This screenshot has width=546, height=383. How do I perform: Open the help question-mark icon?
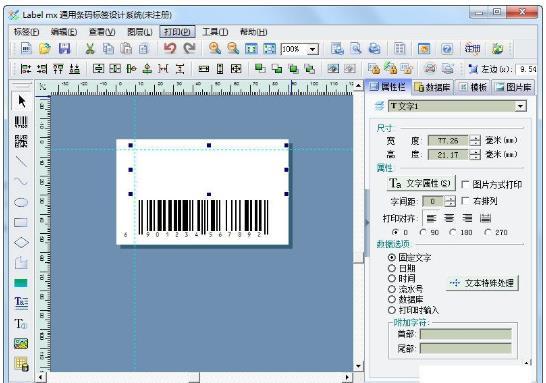pyautogui.click(x=447, y=49)
